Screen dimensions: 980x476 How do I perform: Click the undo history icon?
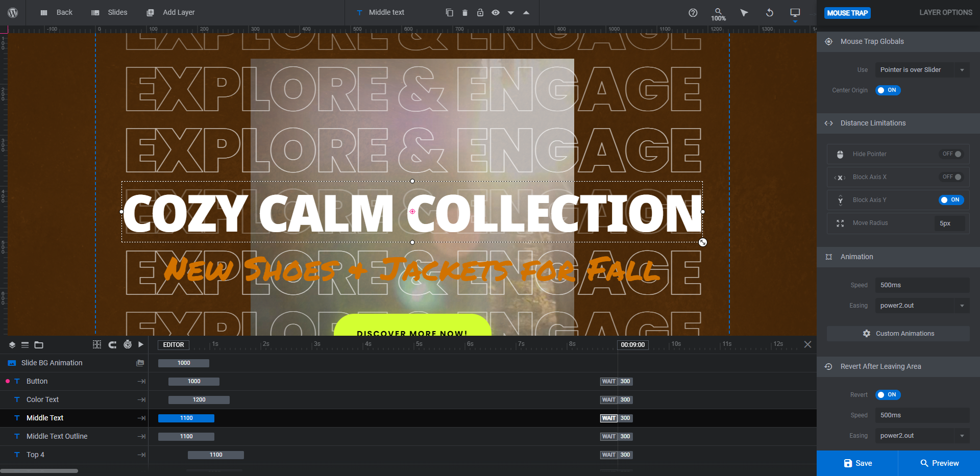769,13
